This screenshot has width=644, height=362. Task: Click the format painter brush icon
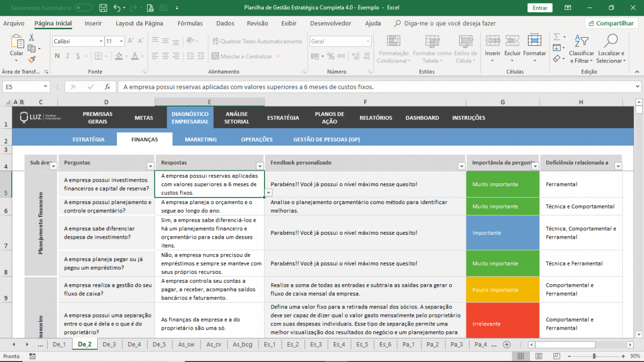tap(32, 59)
